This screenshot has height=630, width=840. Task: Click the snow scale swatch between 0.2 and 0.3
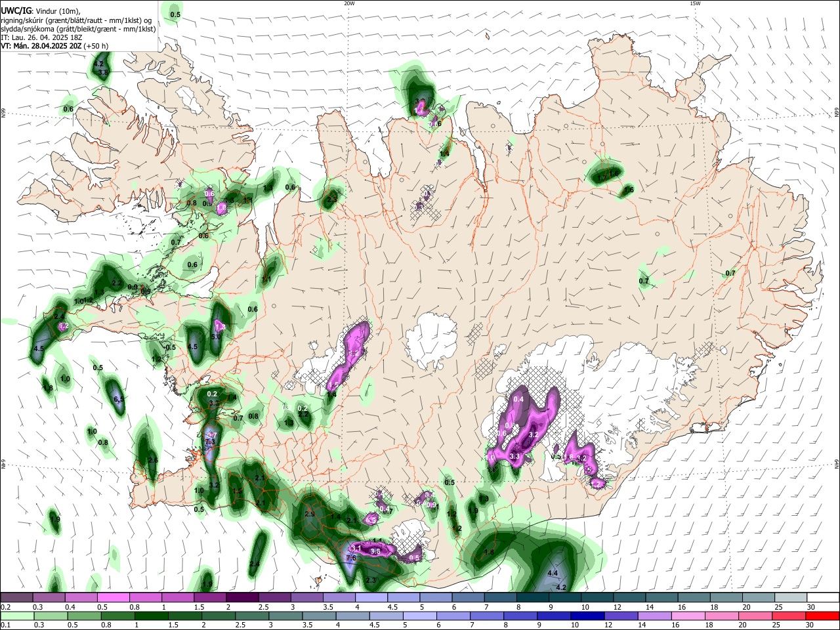click(x=18, y=597)
